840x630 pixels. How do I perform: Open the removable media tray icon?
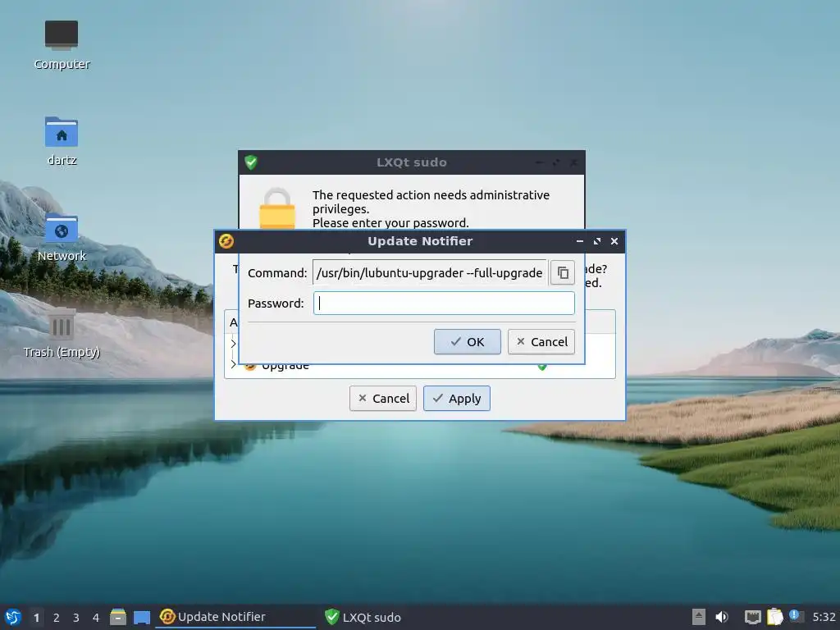click(699, 617)
